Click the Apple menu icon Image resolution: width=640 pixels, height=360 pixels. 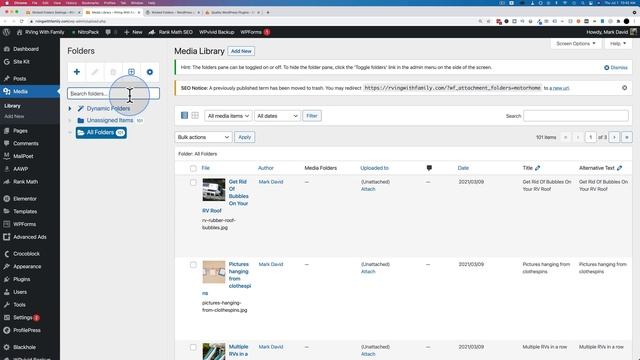(7, 3)
